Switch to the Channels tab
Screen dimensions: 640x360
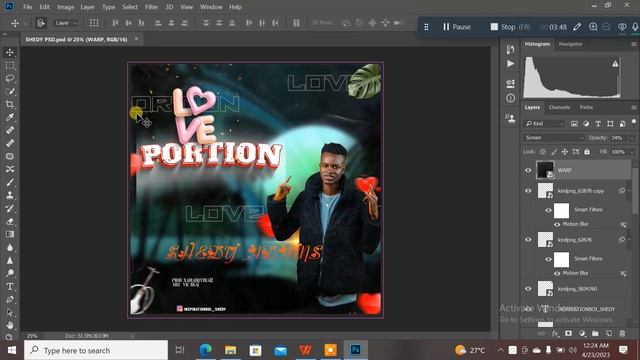click(559, 107)
